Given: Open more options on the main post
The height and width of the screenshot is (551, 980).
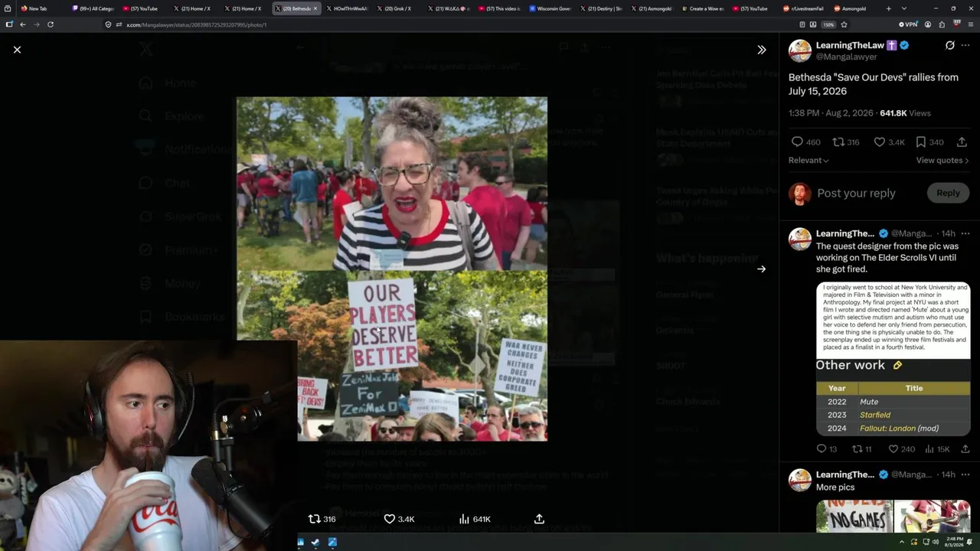Looking at the screenshot, I should click(x=965, y=45).
